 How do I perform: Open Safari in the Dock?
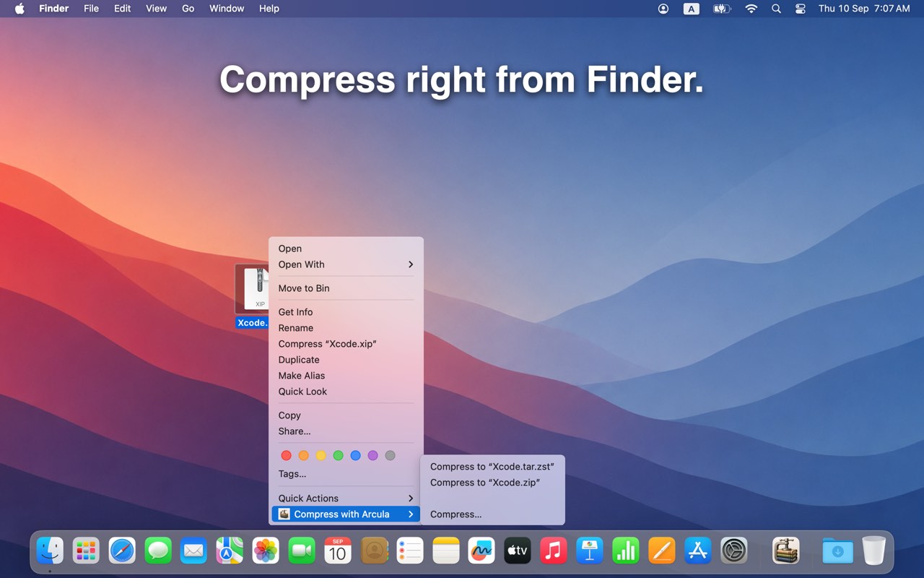point(122,551)
